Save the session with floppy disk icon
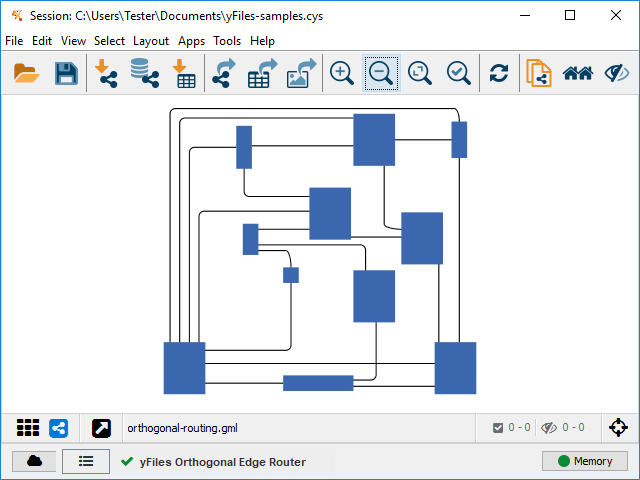This screenshot has width=640, height=480. tap(66, 73)
